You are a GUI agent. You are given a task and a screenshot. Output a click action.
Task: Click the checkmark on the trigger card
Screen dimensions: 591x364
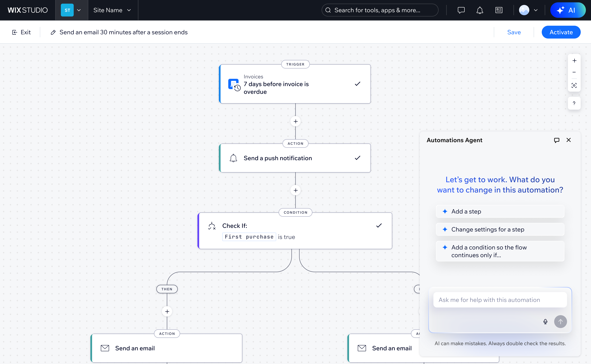(x=357, y=84)
